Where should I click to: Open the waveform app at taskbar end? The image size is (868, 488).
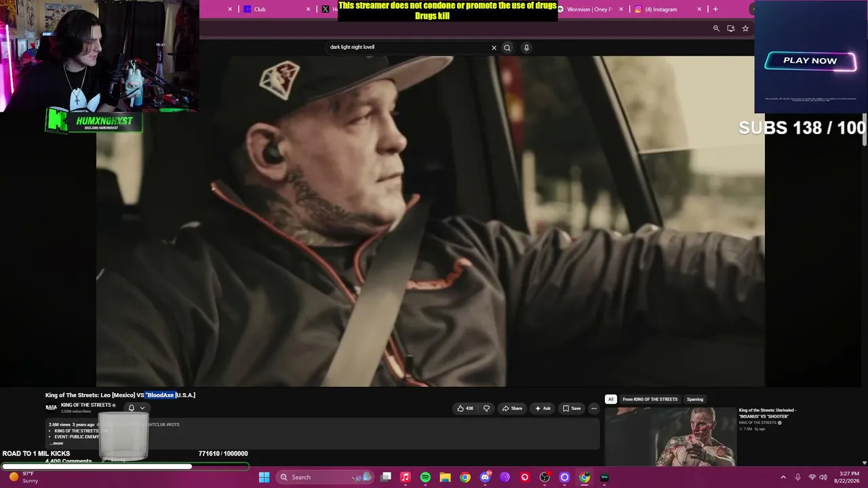tap(604, 477)
